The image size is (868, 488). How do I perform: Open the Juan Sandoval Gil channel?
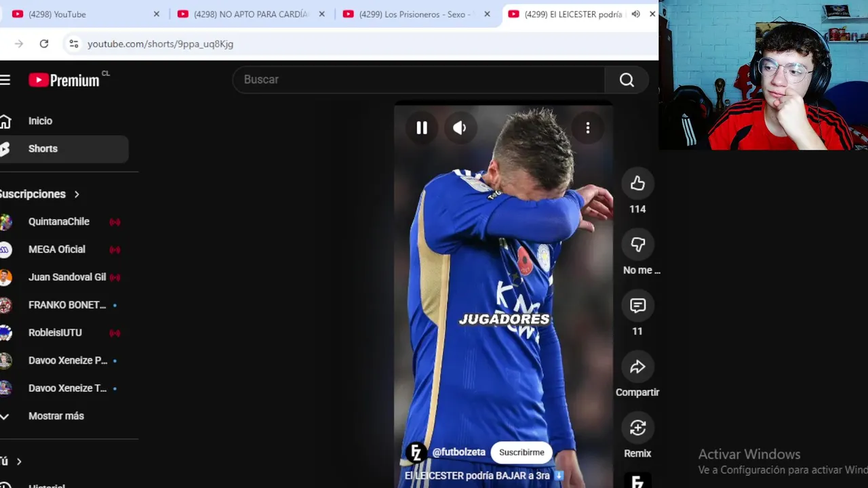[x=67, y=277]
